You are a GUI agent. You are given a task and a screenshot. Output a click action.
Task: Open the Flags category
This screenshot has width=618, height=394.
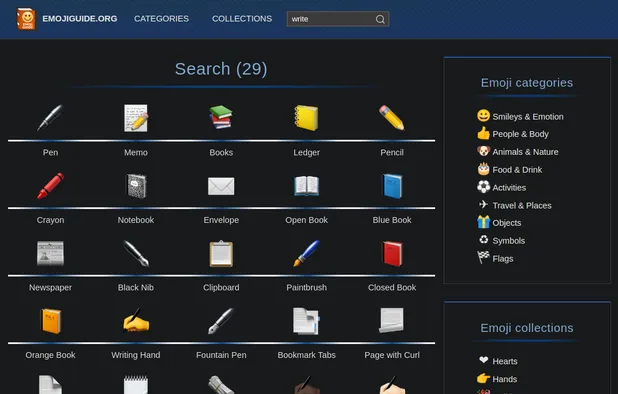(495, 258)
